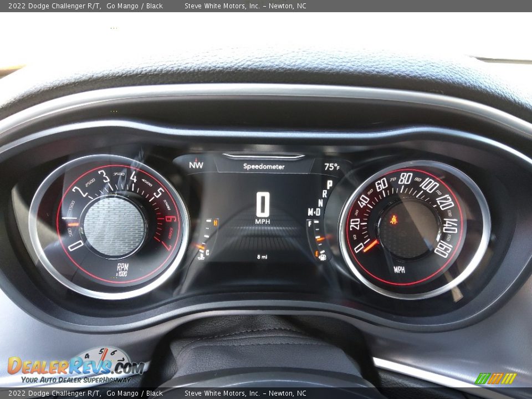Click the fuel pump icon near E
The height and width of the screenshot is (399, 532).
point(322,257)
